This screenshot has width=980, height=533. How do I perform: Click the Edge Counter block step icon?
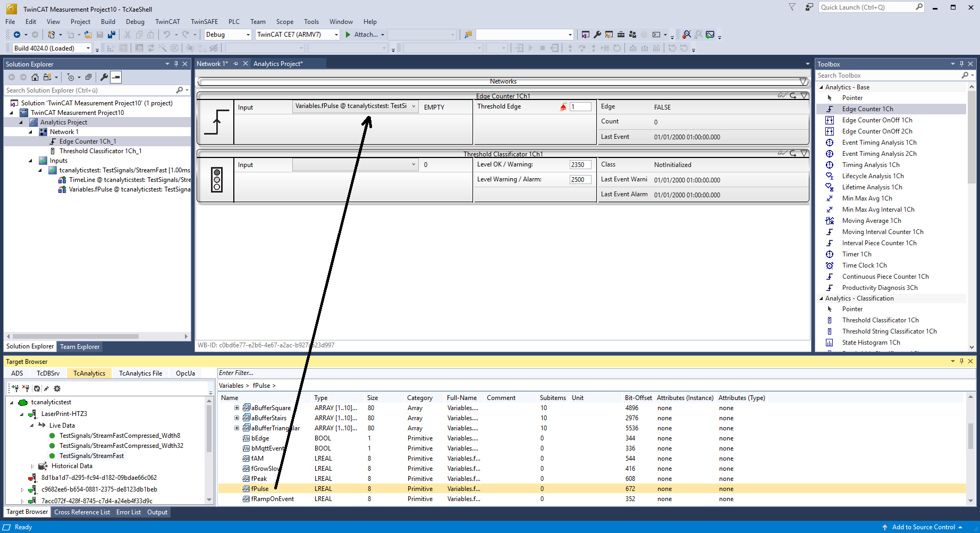coord(216,122)
